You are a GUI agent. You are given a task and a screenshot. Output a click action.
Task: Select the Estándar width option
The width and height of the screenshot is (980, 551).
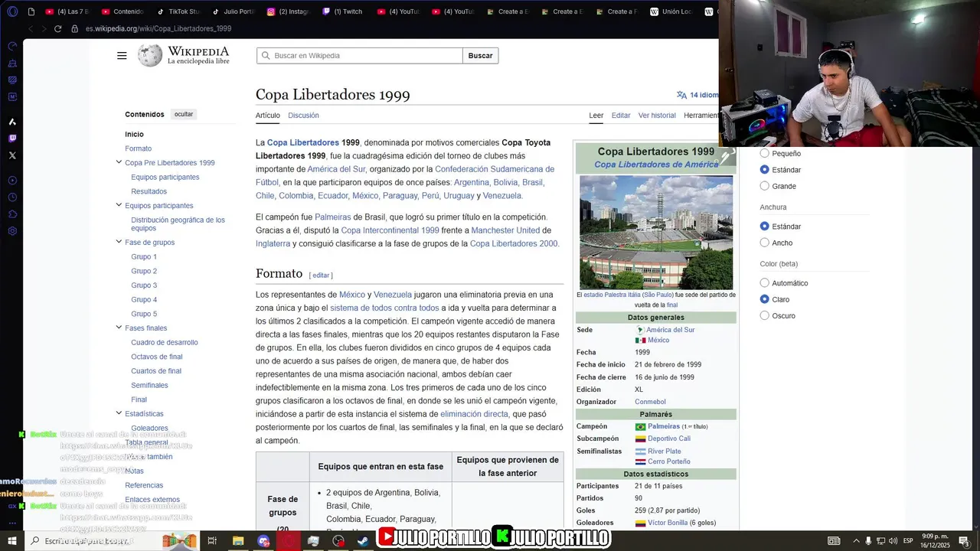pyautogui.click(x=764, y=227)
